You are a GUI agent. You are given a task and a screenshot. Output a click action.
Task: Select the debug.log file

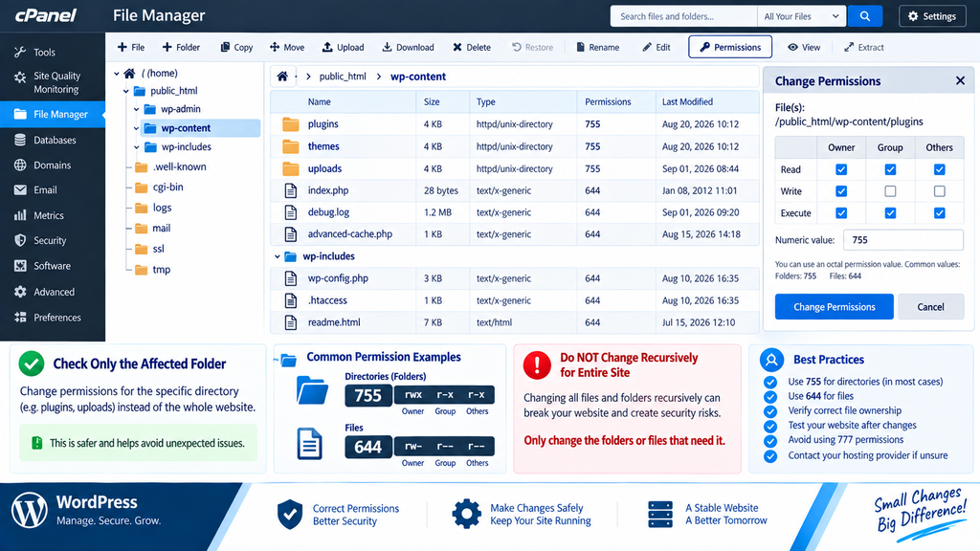[515, 212]
